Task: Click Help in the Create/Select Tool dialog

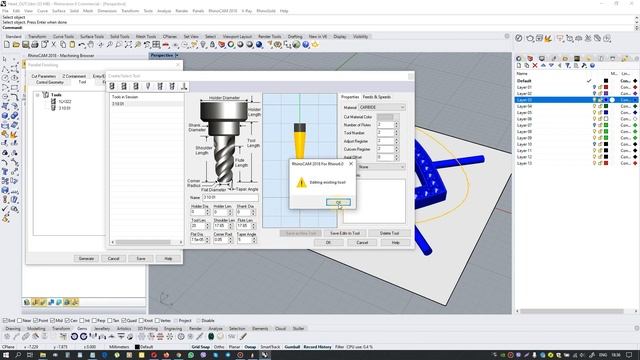Action: [395, 242]
